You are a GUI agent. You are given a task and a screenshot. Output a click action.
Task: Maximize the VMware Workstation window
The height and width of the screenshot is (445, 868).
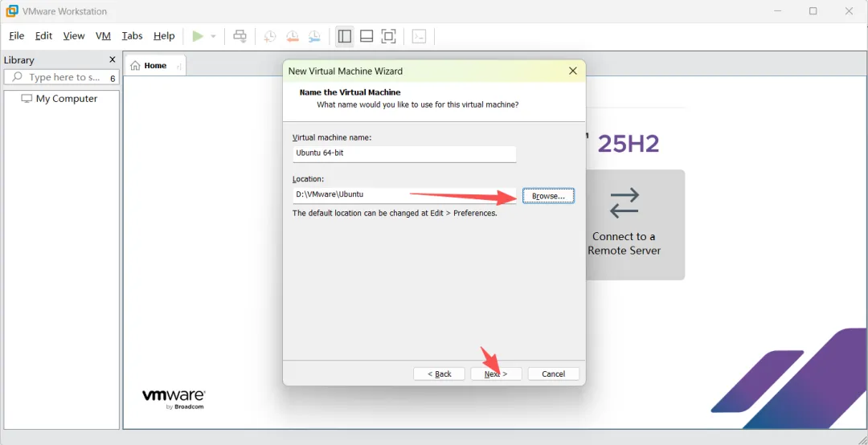pos(813,11)
